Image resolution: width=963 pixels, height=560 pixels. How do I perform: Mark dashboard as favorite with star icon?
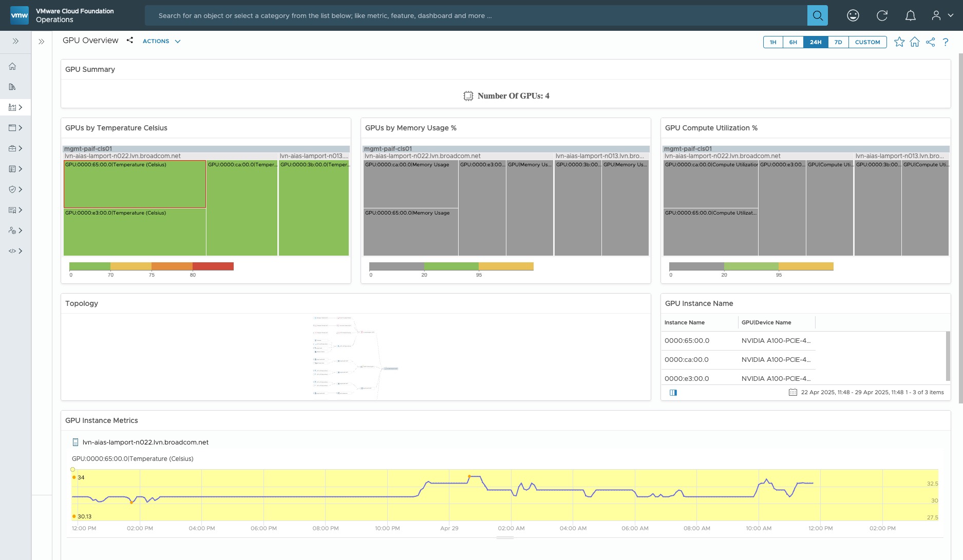coord(899,42)
